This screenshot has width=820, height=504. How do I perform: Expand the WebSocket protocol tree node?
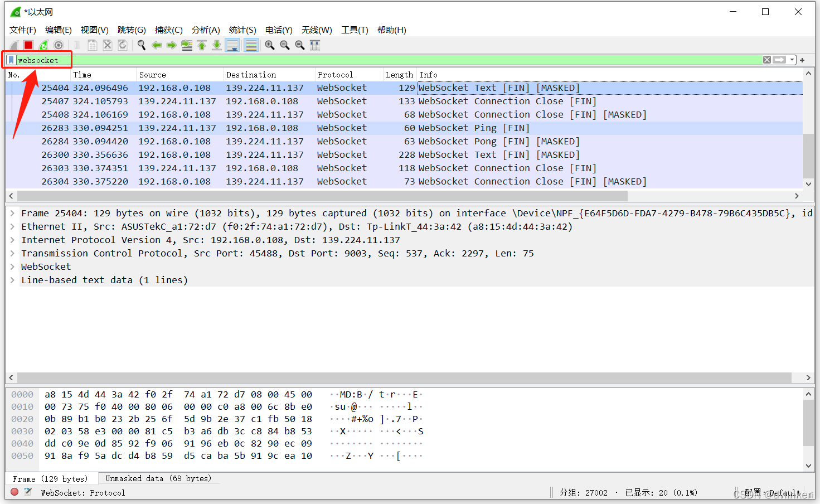(x=12, y=266)
